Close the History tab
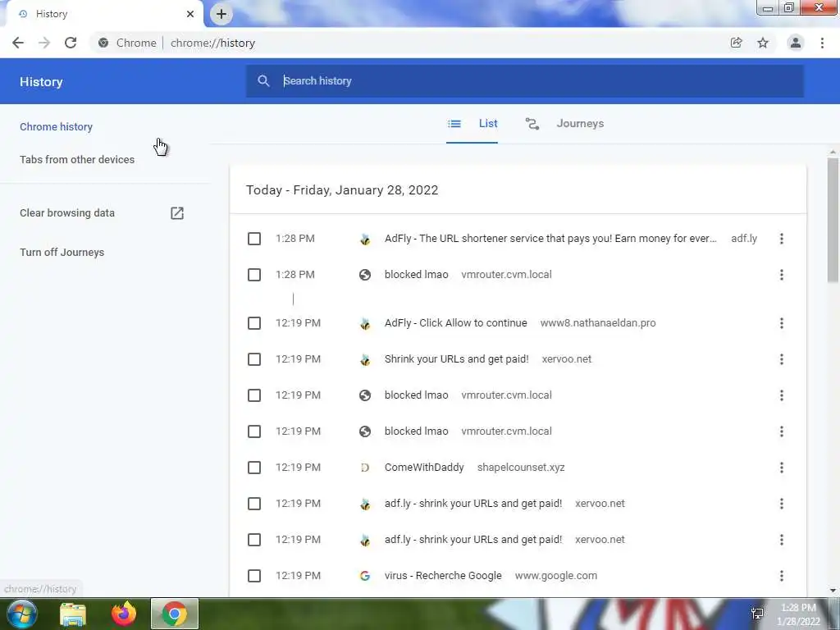This screenshot has height=630, width=840. (190, 14)
